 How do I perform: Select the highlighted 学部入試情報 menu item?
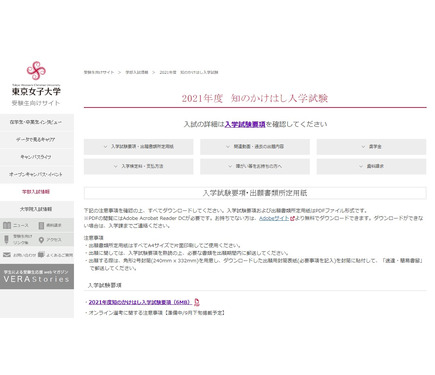[x=37, y=192]
